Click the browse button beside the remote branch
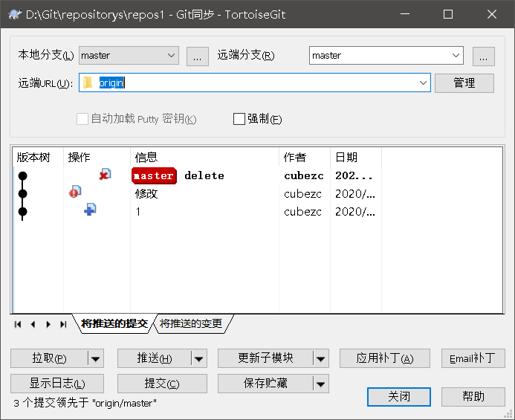 click(x=484, y=56)
